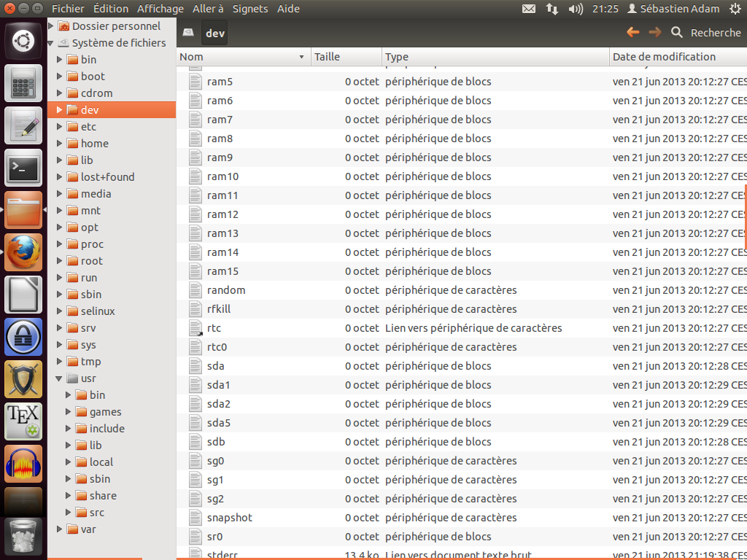Click the back navigation arrow

632,32
